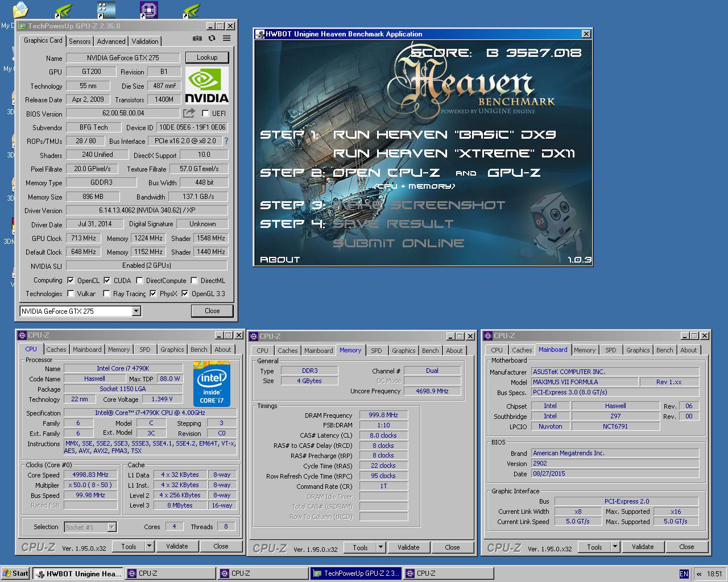Open Graphics tab in the CPU tab window
Viewport: 728px width, 582px height.
pyautogui.click(x=172, y=350)
